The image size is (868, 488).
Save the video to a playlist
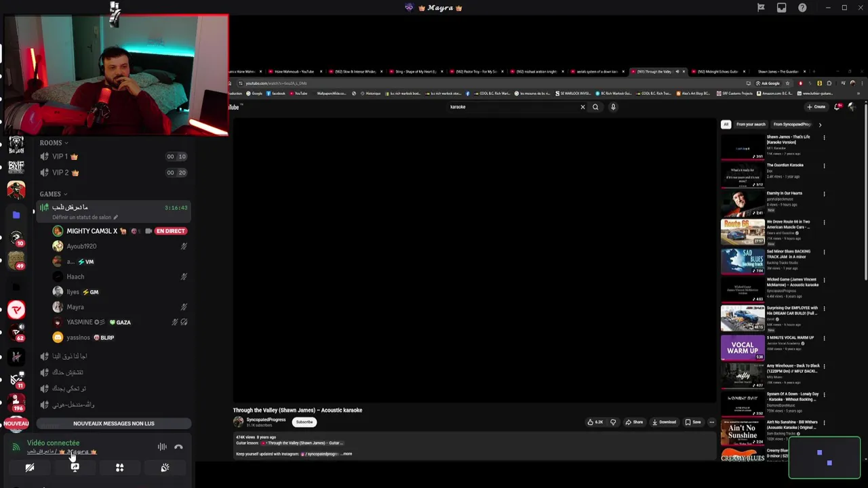tap(693, 422)
